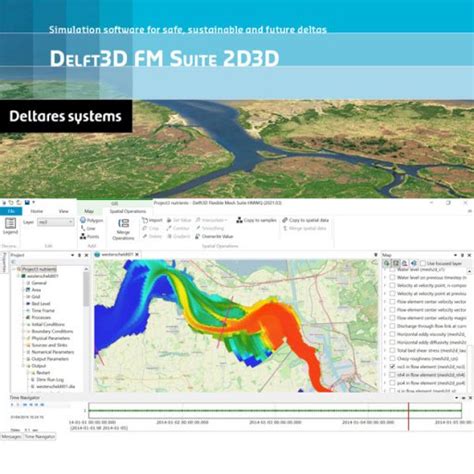Click the Contour operation
This screenshot has width=474, height=474.
point(178,228)
